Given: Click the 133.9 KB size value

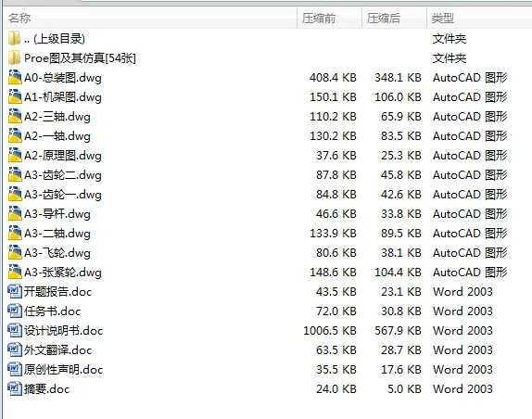Looking at the screenshot, I should (333, 234).
